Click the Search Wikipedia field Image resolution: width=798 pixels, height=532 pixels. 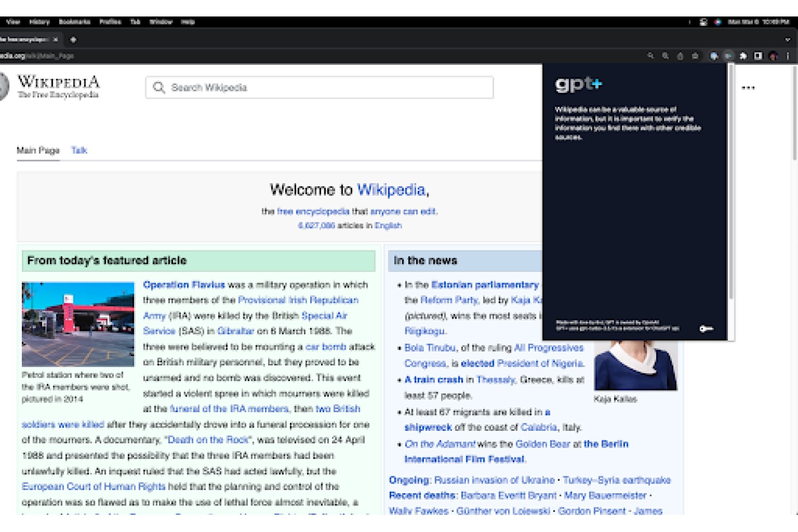click(319, 88)
